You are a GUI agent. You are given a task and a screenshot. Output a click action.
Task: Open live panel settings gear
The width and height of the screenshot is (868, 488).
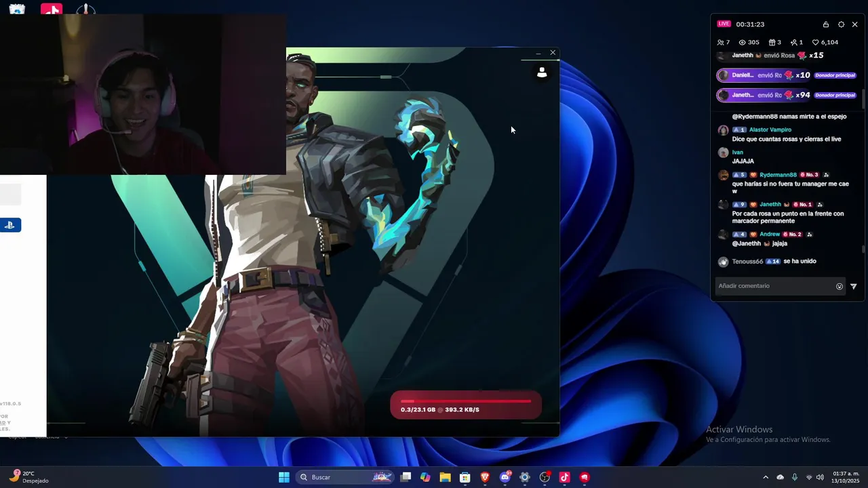tap(841, 24)
